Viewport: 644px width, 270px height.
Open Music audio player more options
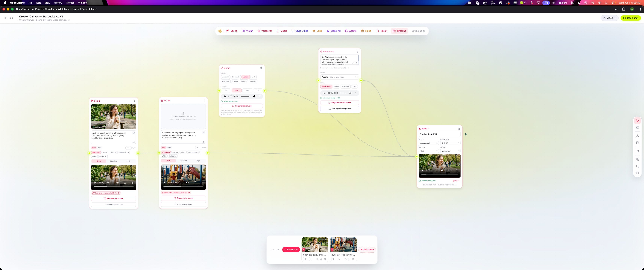pos(259,96)
